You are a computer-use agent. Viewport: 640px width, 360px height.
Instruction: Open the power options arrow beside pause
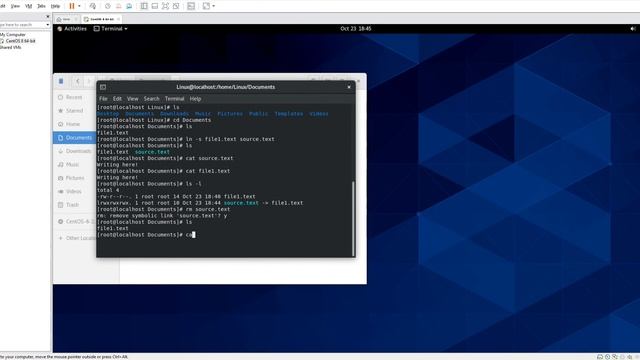79,6
